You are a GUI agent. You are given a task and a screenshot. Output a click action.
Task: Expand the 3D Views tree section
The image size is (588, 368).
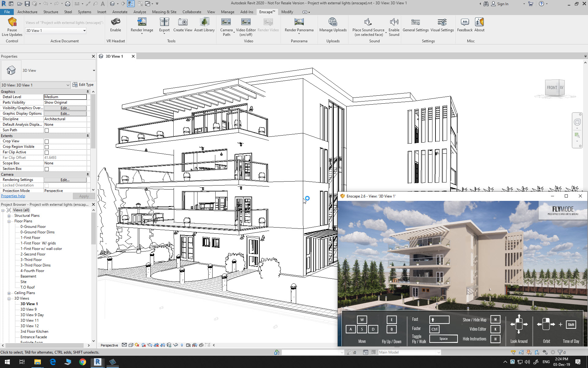[9, 298]
